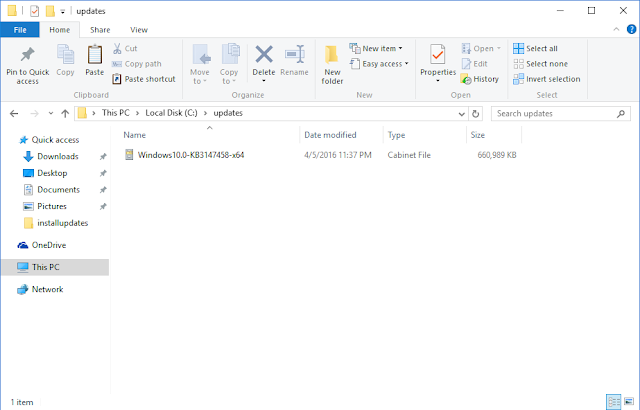Select OneDrive in navigation pane
The width and height of the screenshot is (640, 410).
pyautogui.click(x=49, y=245)
